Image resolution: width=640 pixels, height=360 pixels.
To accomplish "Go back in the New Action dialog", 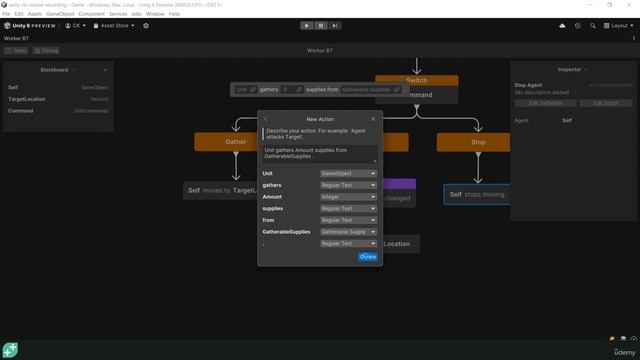I will coord(266,119).
